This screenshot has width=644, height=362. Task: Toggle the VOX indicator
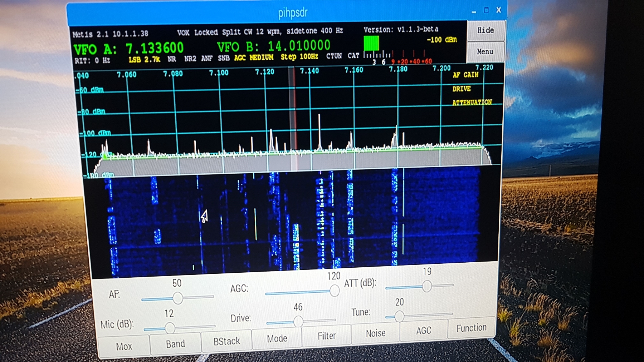pyautogui.click(x=183, y=33)
